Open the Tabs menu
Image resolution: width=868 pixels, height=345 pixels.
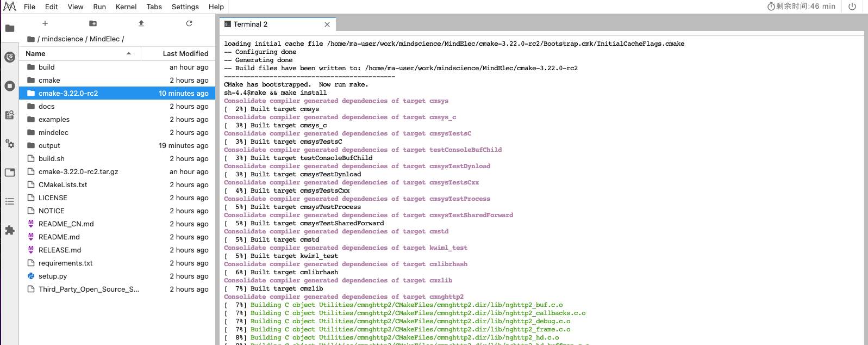pyautogui.click(x=154, y=7)
